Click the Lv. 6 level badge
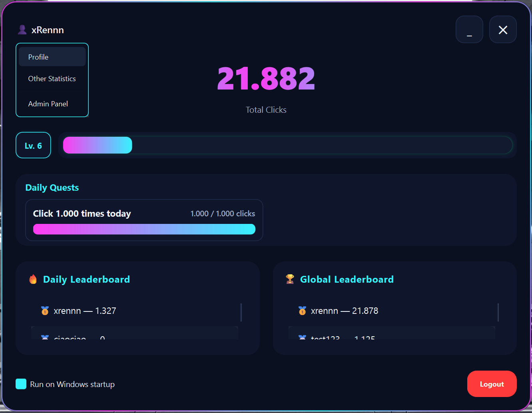This screenshot has height=413, width=532. pos(33,145)
